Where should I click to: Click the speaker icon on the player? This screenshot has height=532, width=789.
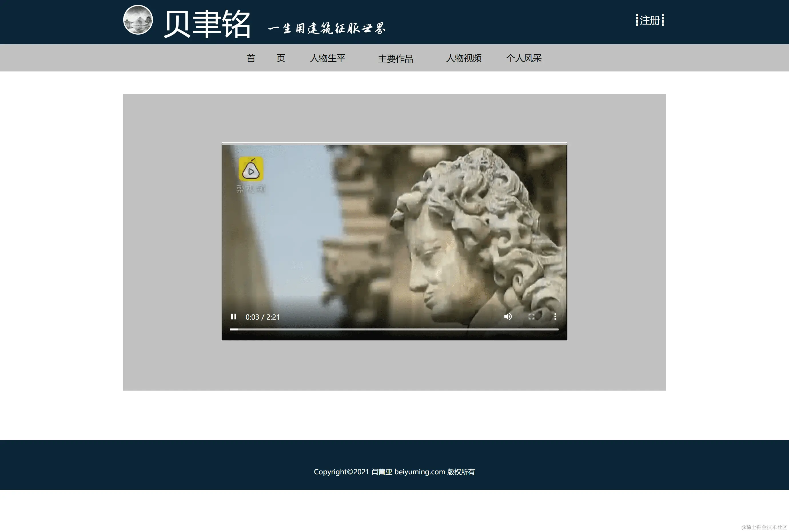[x=508, y=317]
